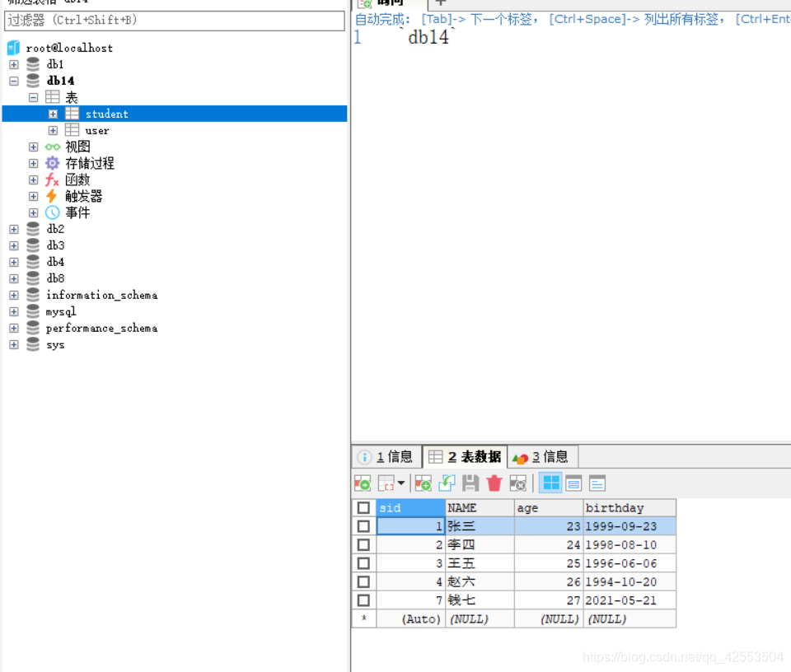Click the db14 database icon
Screen dimensions: 791x672
(x=33, y=81)
